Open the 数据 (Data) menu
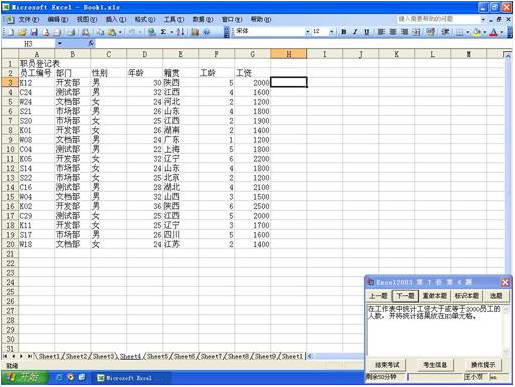 (x=203, y=19)
